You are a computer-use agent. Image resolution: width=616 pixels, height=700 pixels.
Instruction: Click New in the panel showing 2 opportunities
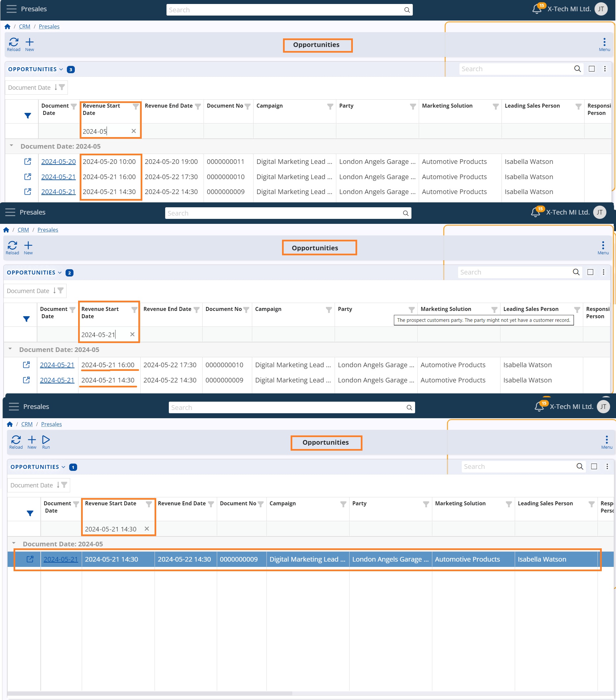[28, 248]
